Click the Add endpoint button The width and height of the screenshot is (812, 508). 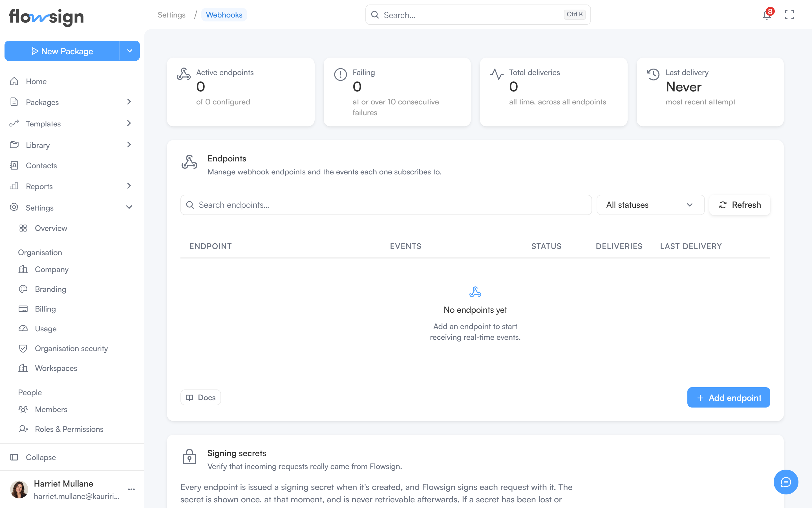729,397
